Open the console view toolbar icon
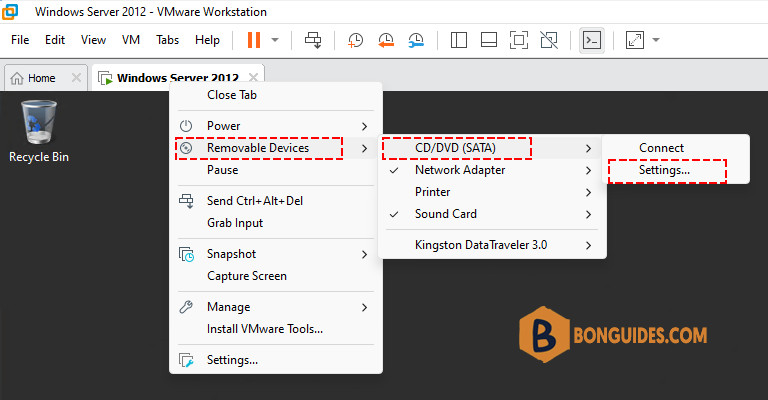 (x=592, y=40)
